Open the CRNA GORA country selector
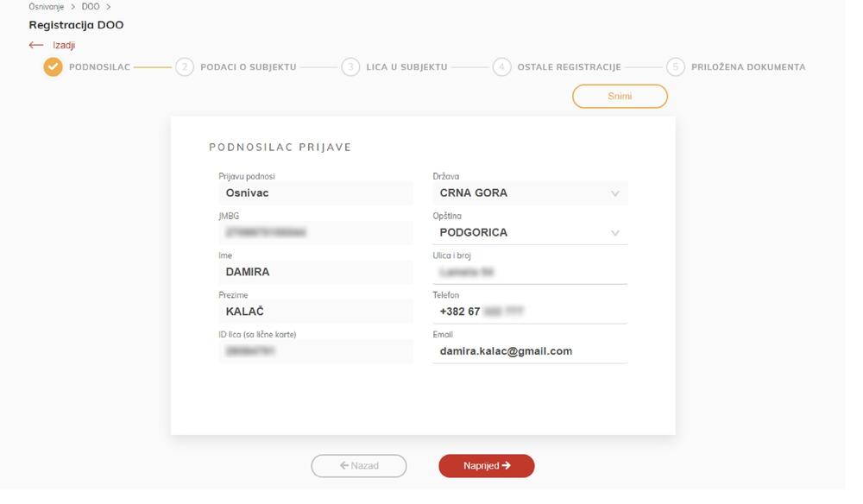The height and width of the screenshot is (504, 863). tap(518, 193)
